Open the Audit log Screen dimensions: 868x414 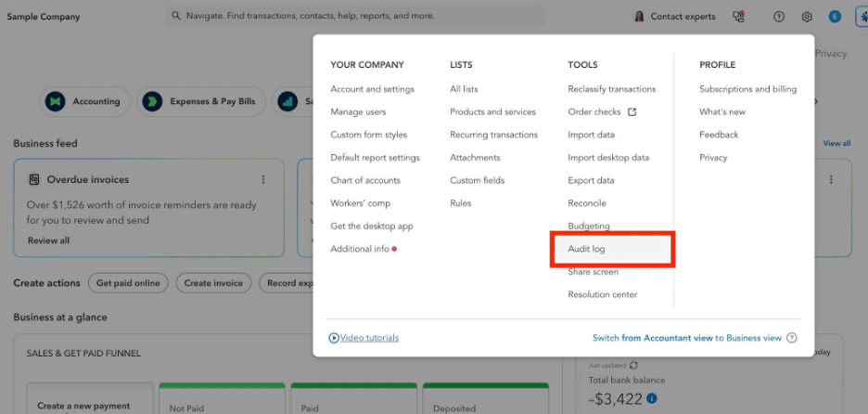pos(586,249)
